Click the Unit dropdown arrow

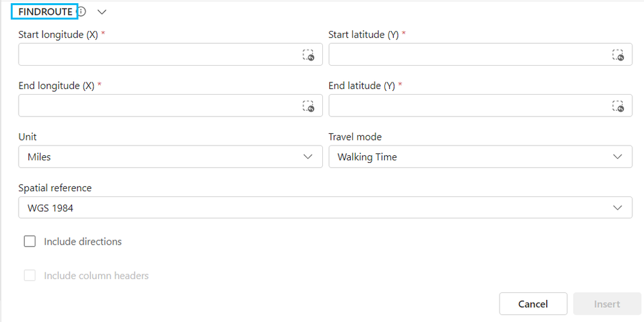coord(307,156)
